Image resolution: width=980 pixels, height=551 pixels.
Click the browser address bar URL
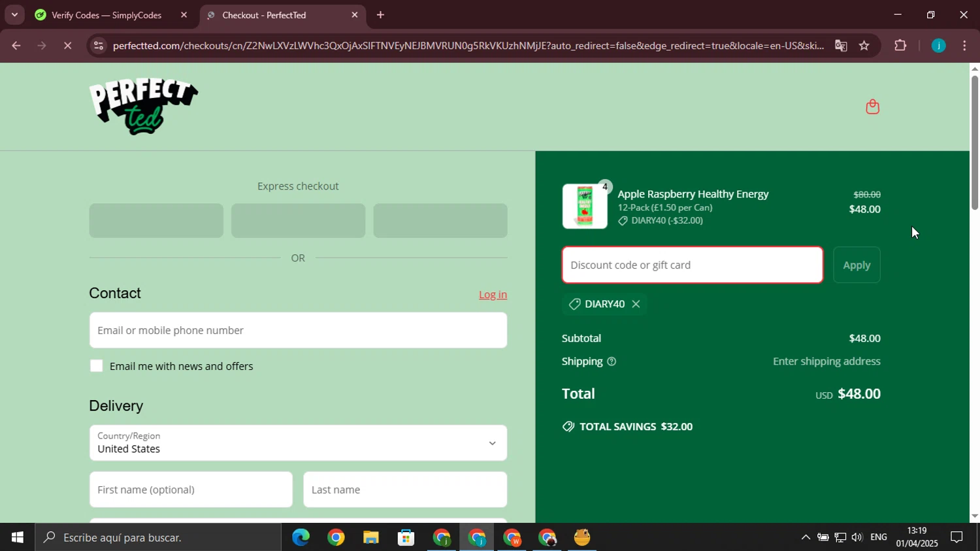[x=467, y=46]
